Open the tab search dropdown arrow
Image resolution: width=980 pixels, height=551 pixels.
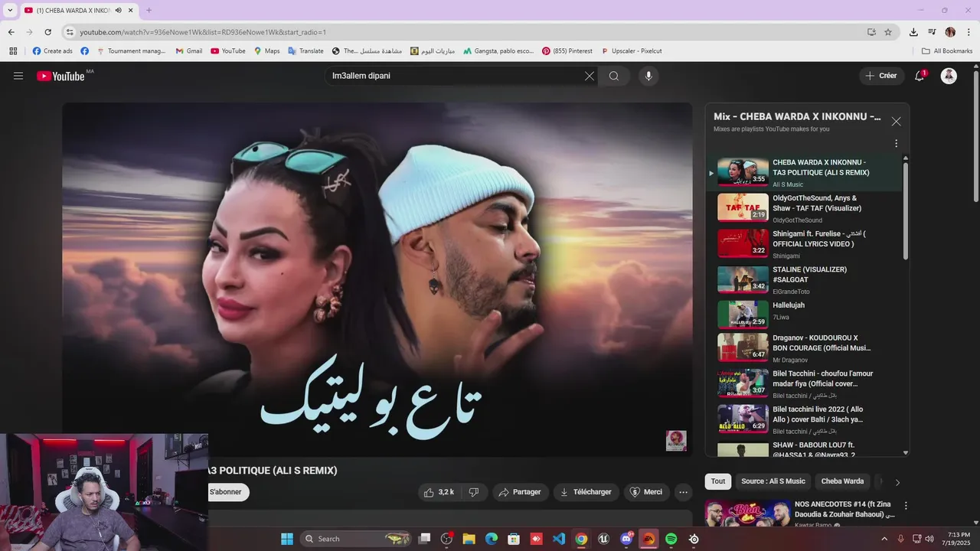coord(10,10)
